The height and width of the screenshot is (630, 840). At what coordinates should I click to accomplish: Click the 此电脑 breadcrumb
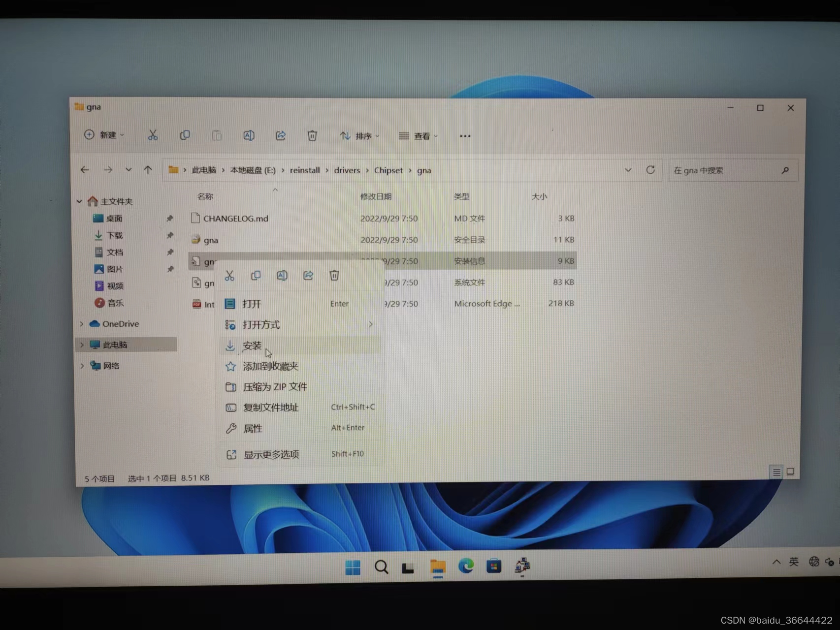[204, 170]
